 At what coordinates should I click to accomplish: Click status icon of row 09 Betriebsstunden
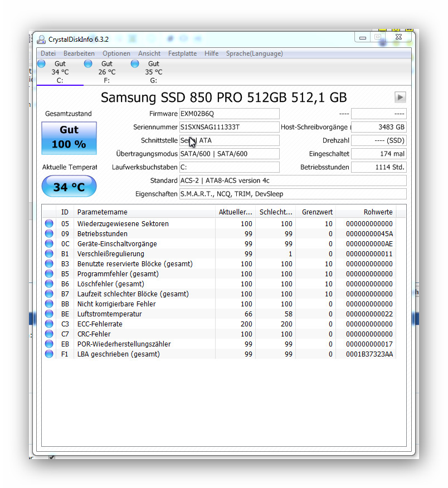[49, 233]
